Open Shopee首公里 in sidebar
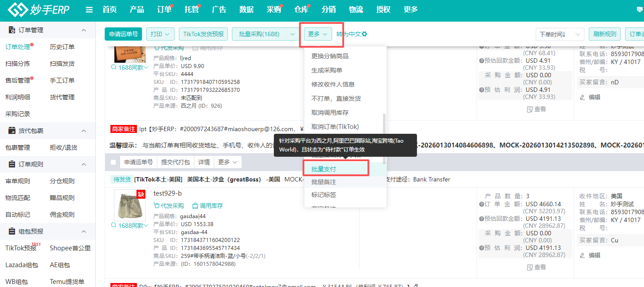 coord(70,248)
